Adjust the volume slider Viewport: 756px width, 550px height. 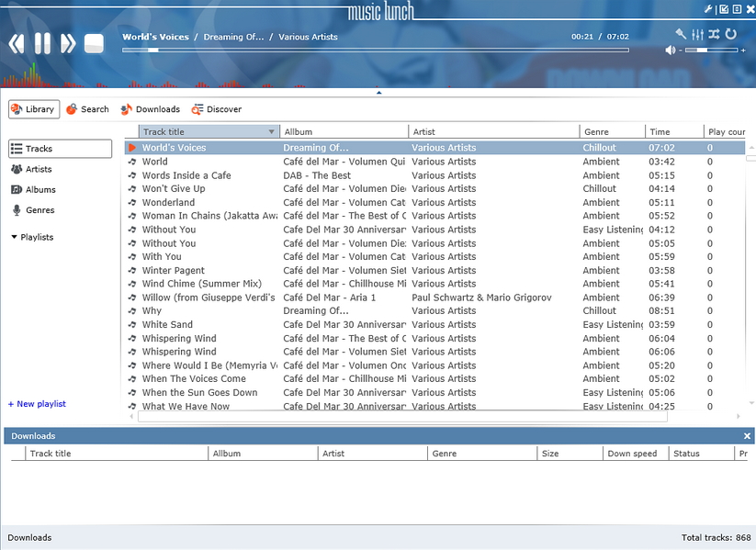click(x=705, y=51)
